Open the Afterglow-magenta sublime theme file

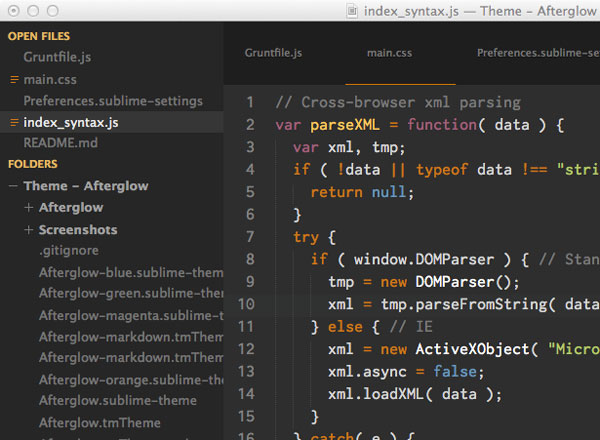131,316
